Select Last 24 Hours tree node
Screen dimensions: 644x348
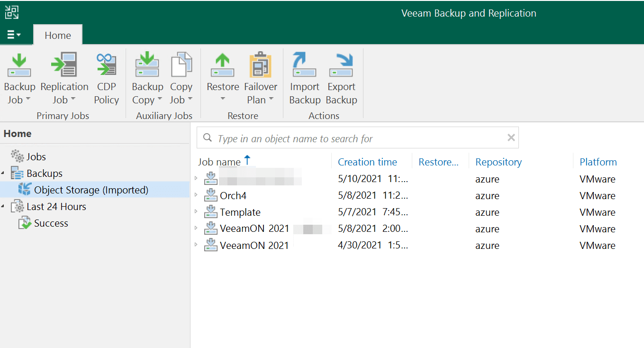[56, 207]
